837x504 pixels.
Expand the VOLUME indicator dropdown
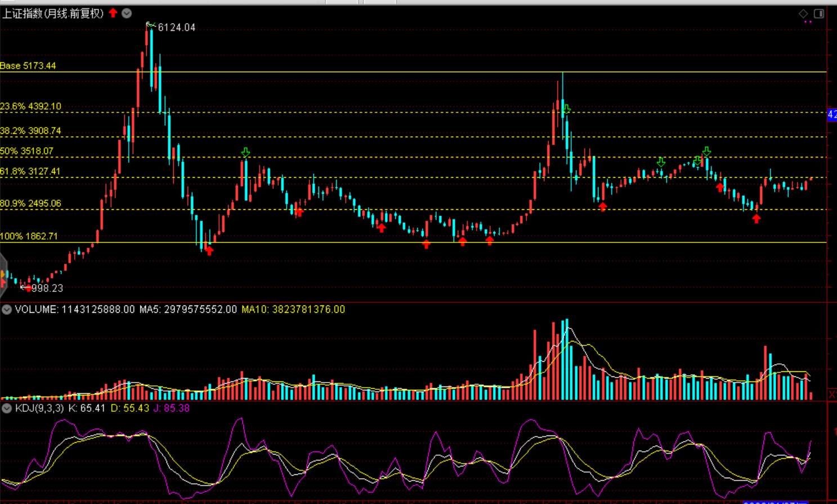(x=7, y=309)
